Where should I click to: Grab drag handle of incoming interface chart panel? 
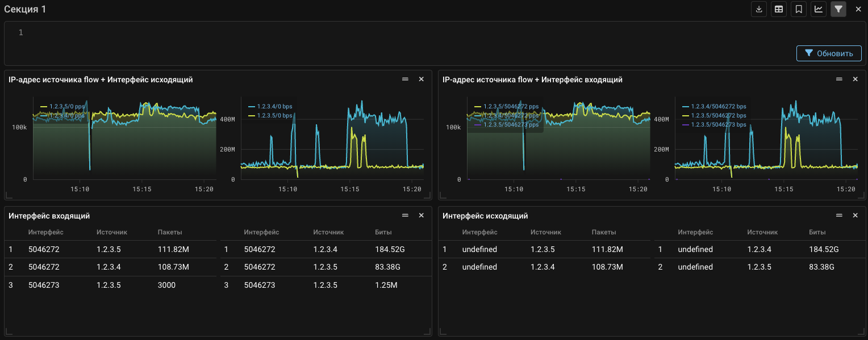(839, 79)
